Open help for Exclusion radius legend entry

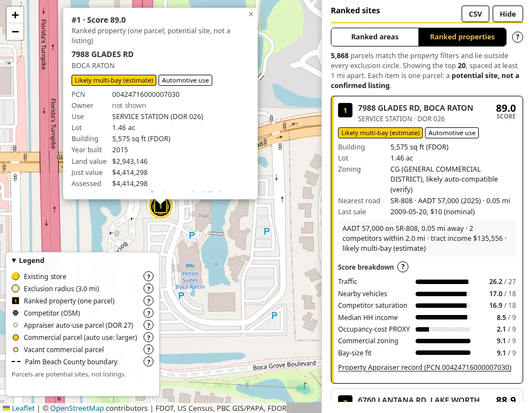click(x=149, y=288)
